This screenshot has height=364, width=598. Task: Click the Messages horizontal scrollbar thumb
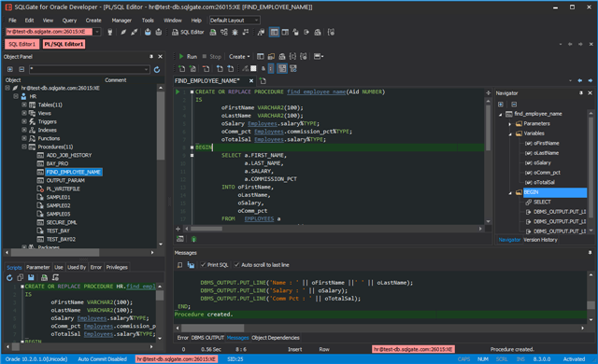(212, 328)
